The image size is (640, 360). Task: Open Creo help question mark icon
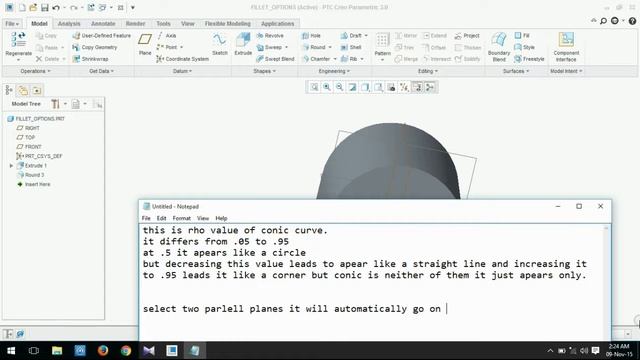point(632,21)
